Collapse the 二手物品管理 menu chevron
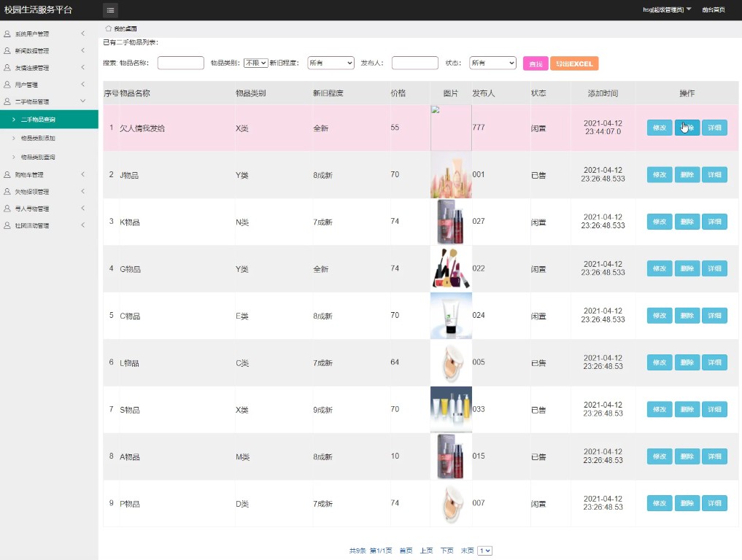Screen dimensions: 742x560 click(83, 101)
